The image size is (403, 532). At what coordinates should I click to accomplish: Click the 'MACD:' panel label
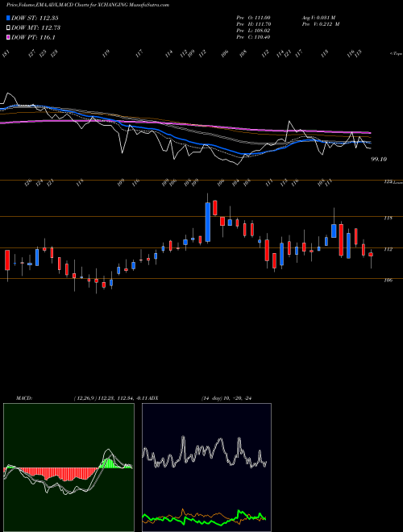click(24, 398)
